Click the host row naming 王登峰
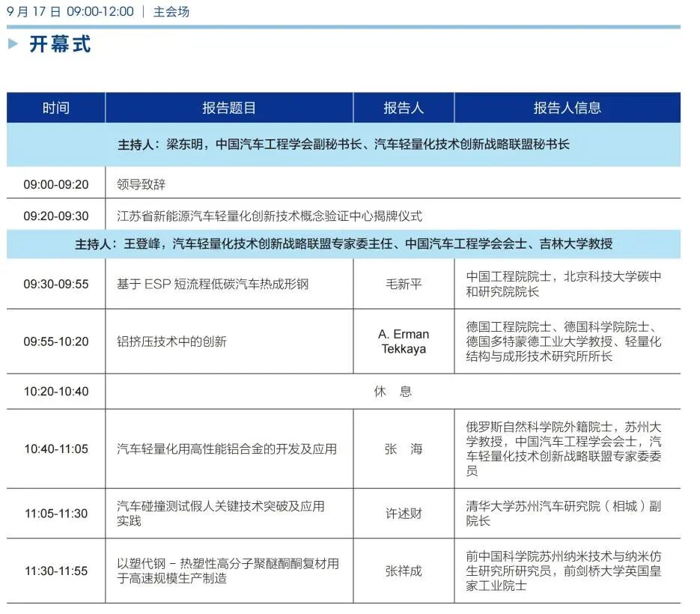Viewport: 700px width, 614px height. (344, 244)
